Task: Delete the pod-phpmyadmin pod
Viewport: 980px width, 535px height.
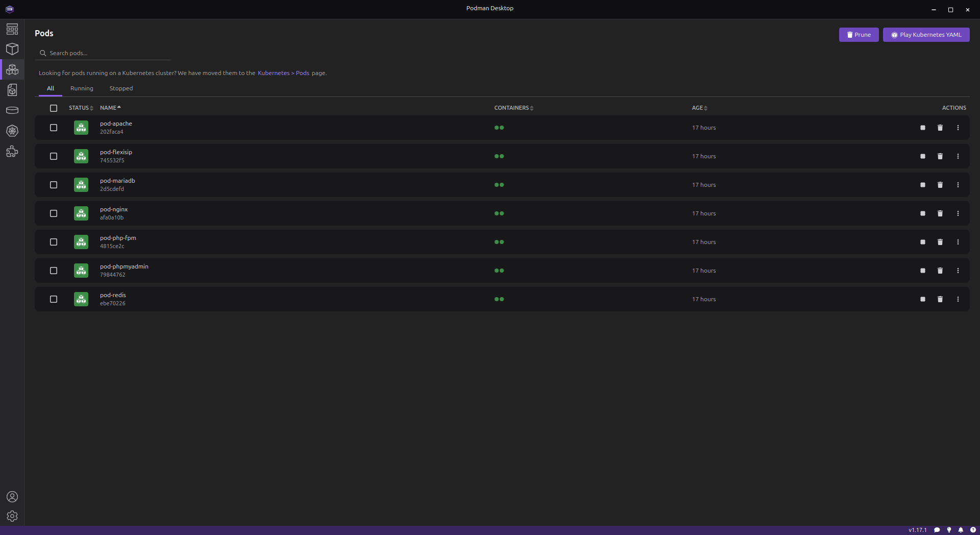Action: [x=940, y=271]
